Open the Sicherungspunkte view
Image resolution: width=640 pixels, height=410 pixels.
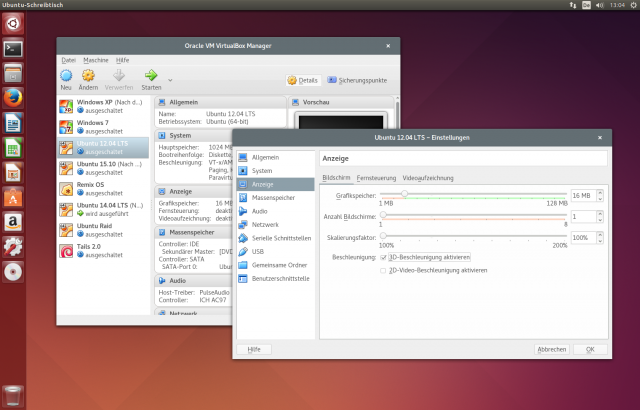pyautogui.click(x=358, y=80)
